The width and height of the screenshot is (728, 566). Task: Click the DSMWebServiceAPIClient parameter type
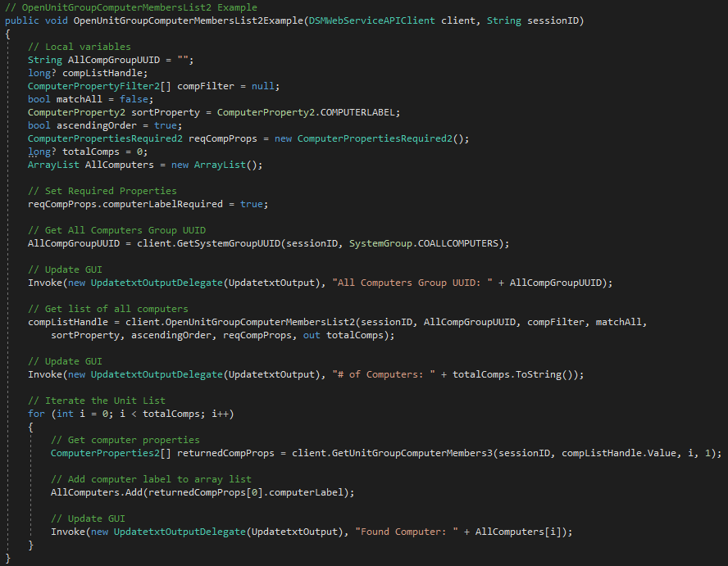[372, 20]
